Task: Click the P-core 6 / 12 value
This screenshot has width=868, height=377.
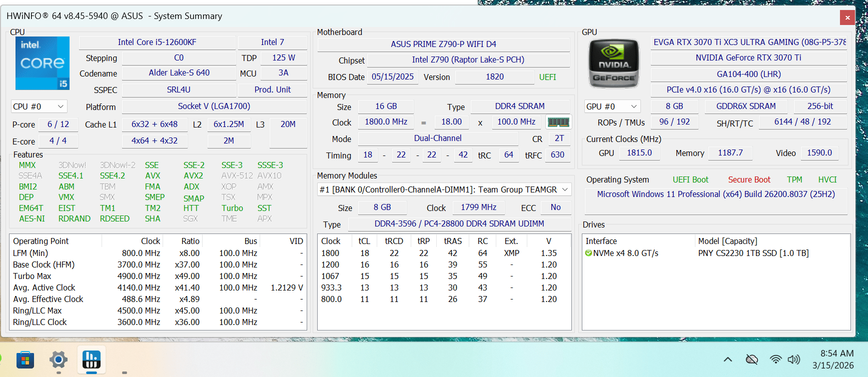Action: point(59,124)
